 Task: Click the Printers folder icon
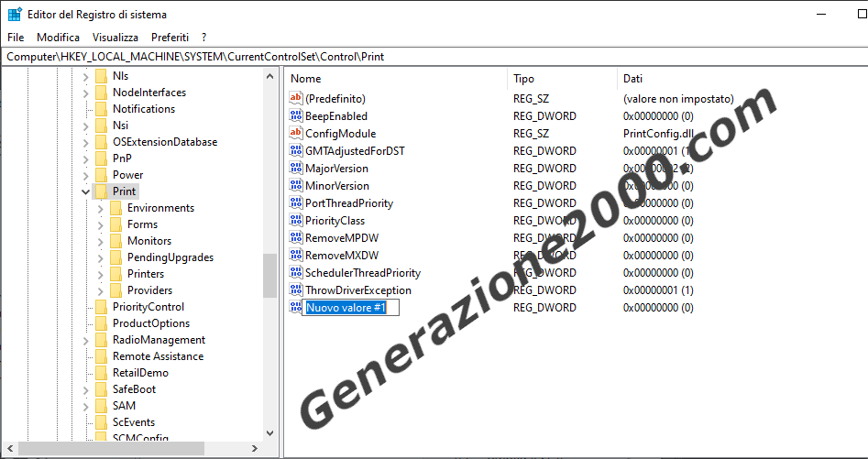(115, 274)
